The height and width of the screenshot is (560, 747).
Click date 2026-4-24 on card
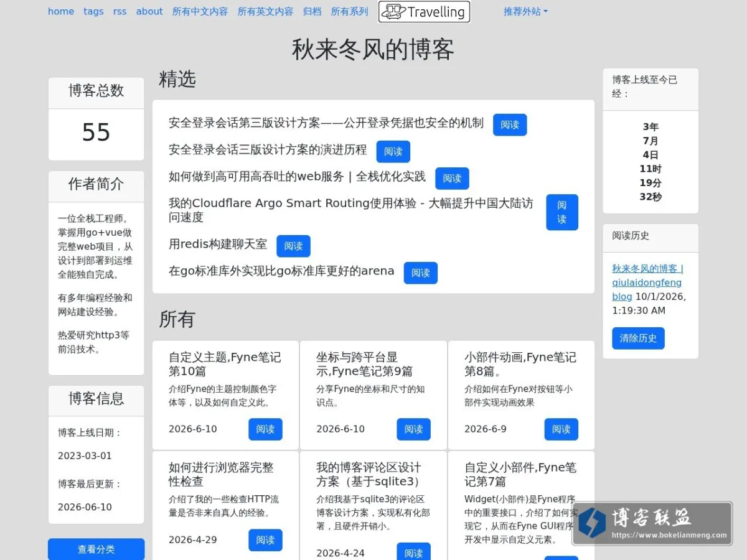341,553
